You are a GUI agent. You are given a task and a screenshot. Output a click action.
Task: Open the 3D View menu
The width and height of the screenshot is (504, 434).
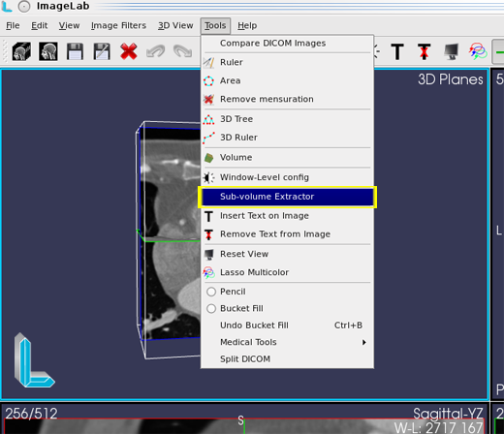click(x=175, y=25)
